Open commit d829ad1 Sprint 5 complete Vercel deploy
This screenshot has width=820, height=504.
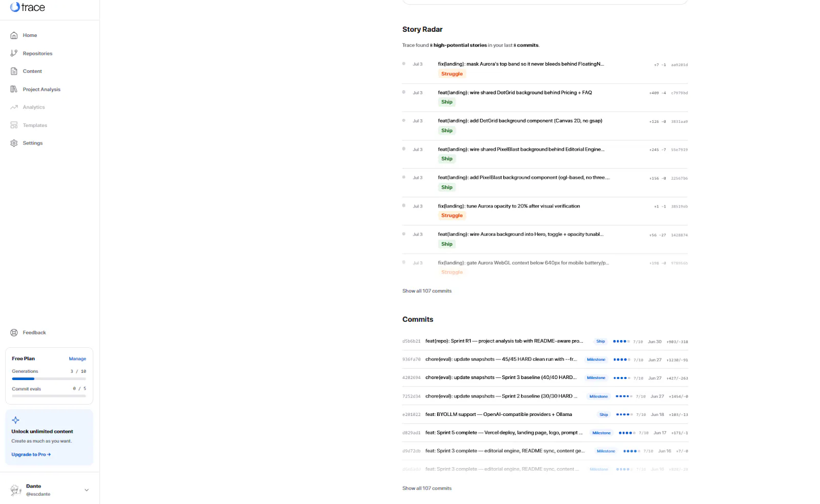504,433
